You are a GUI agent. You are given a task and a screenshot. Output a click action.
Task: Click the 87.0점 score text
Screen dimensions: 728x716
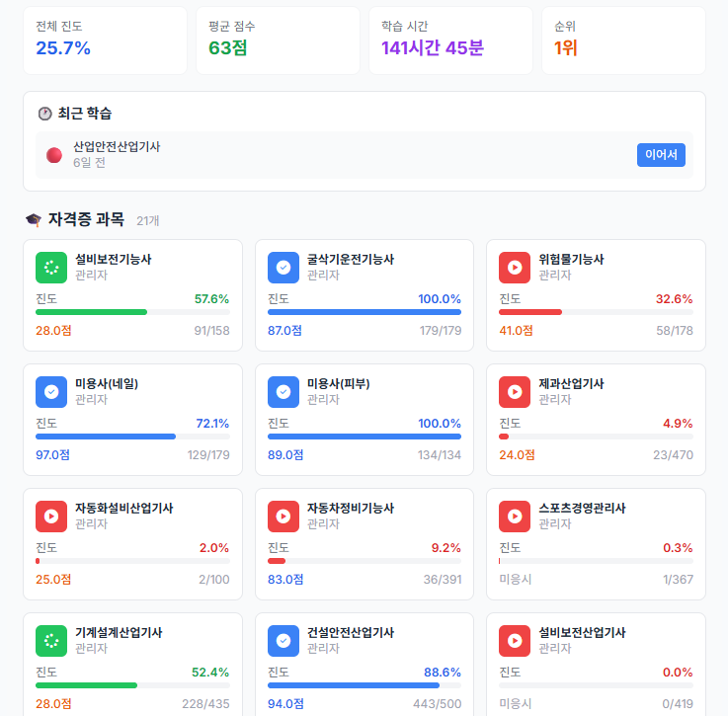(284, 331)
